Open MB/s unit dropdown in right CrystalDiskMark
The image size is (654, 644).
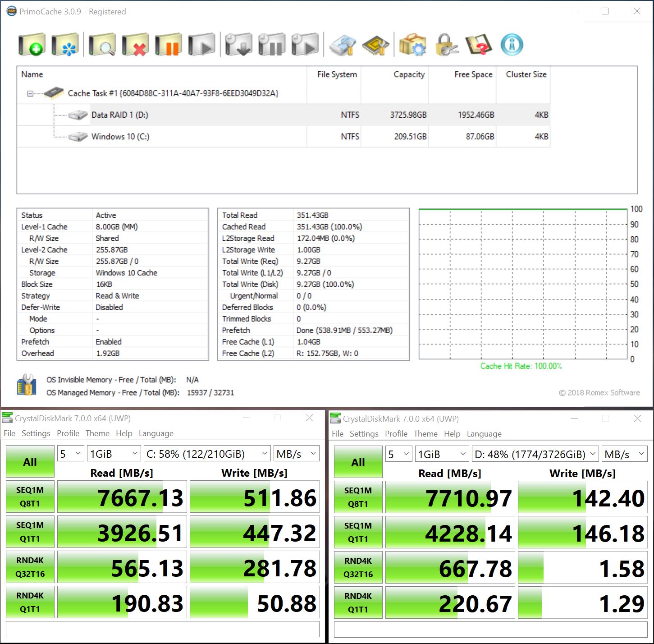(625, 454)
